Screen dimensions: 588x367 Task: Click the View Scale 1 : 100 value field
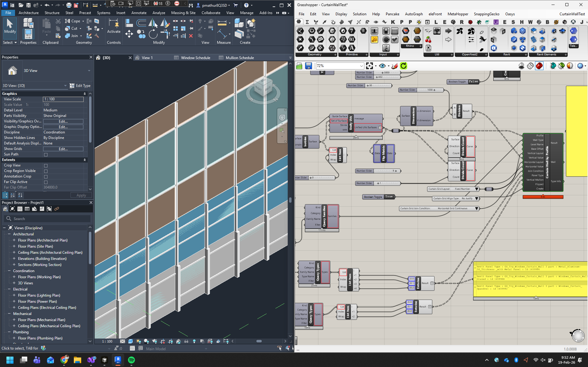tap(63, 99)
